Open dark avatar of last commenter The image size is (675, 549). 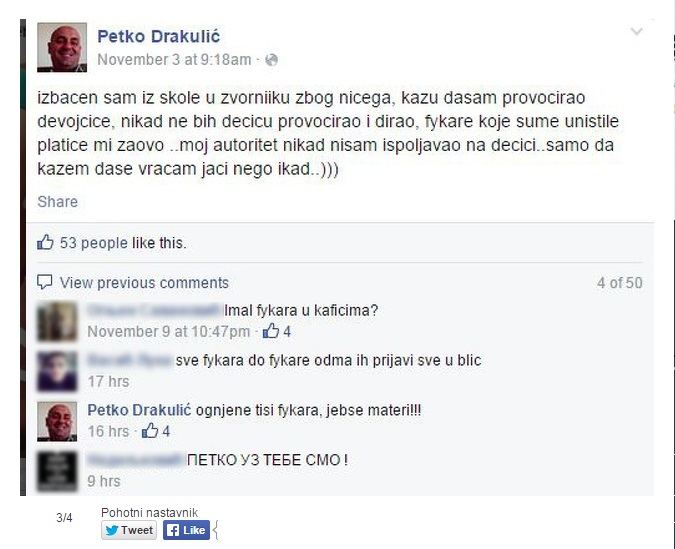[57, 471]
